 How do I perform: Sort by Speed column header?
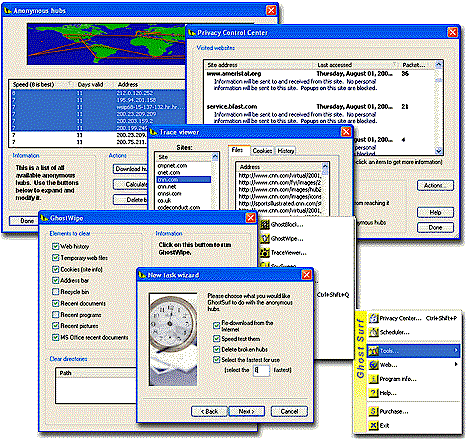point(42,84)
